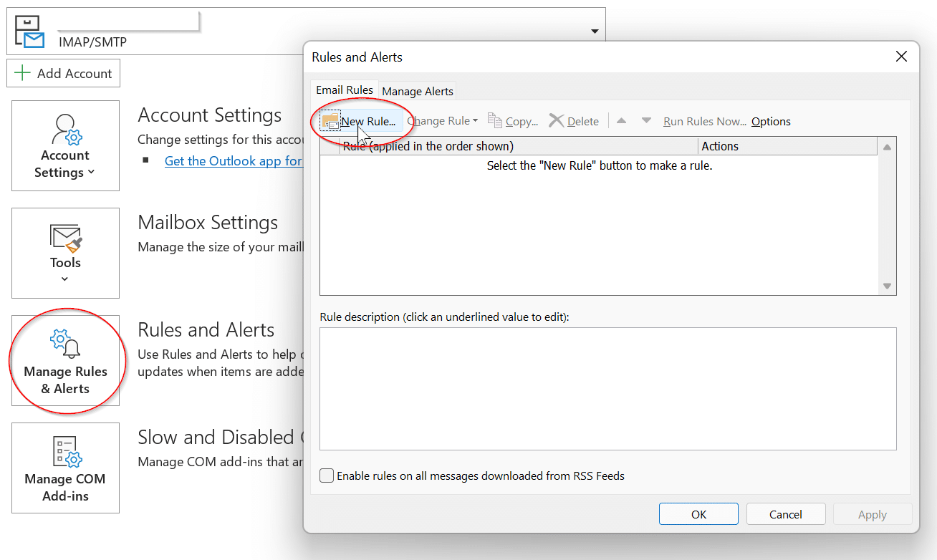Image resolution: width=937 pixels, height=560 pixels.
Task: Click the New Rule folder icon
Action: pos(330,121)
